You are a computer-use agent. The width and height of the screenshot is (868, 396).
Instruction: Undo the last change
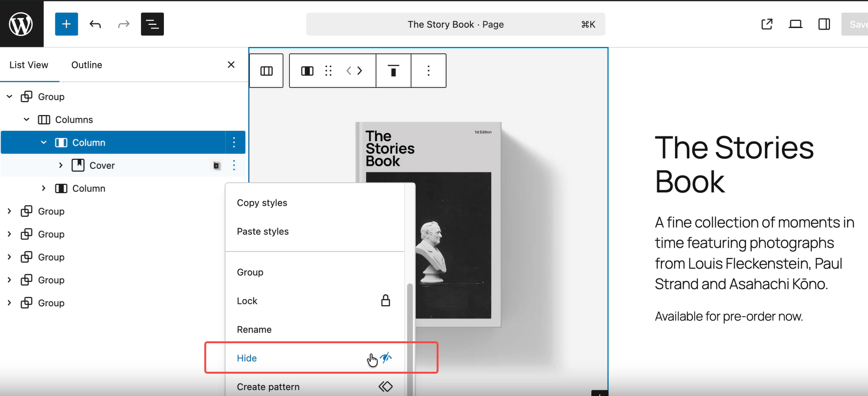coord(95,24)
